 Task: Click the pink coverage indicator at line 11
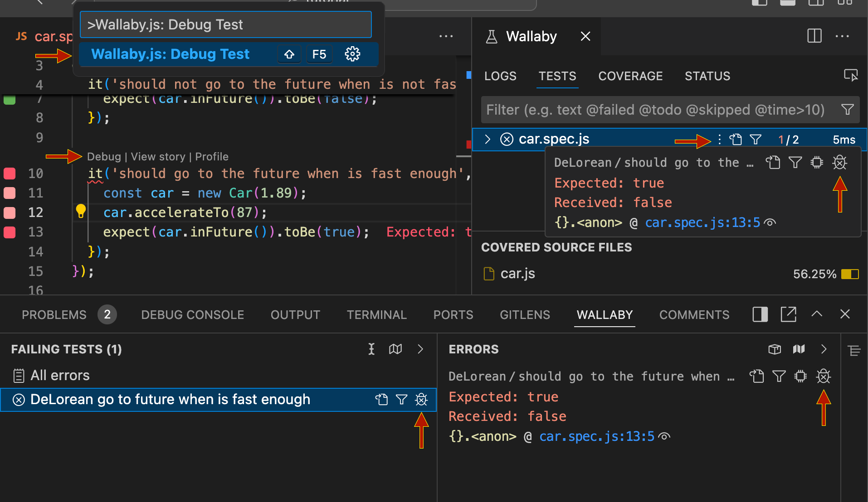(10, 193)
